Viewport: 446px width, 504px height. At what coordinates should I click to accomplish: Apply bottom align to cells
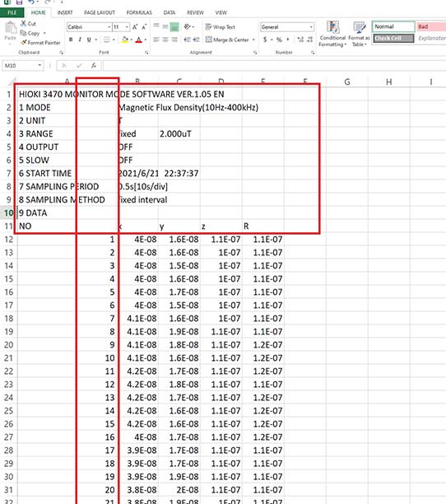(174, 26)
